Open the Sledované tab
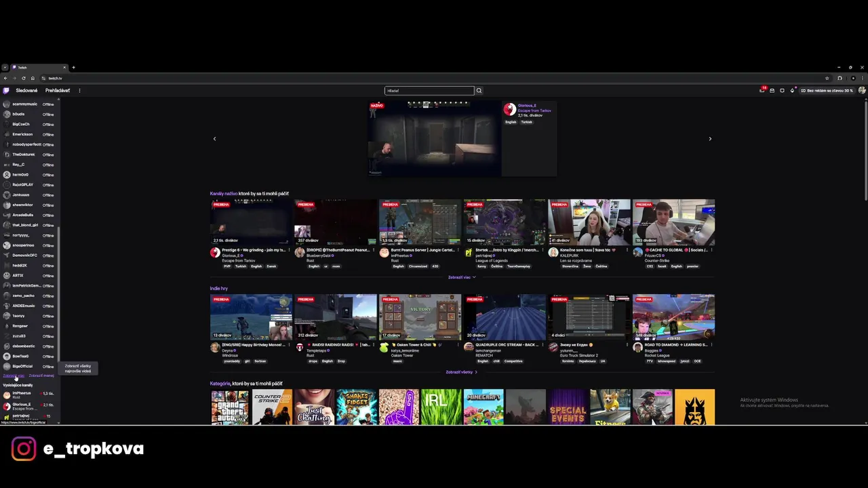This screenshot has width=868, height=488. point(27,90)
